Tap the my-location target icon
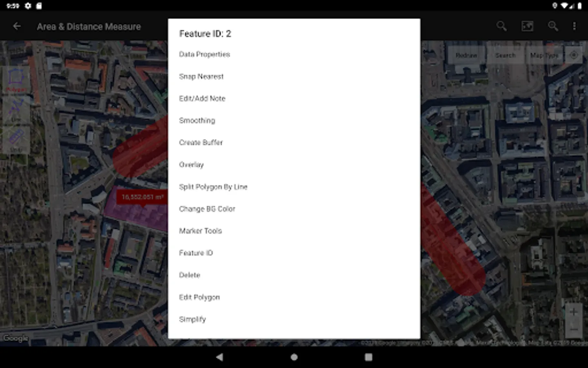The height and width of the screenshot is (368, 588). [x=573, y=55]
